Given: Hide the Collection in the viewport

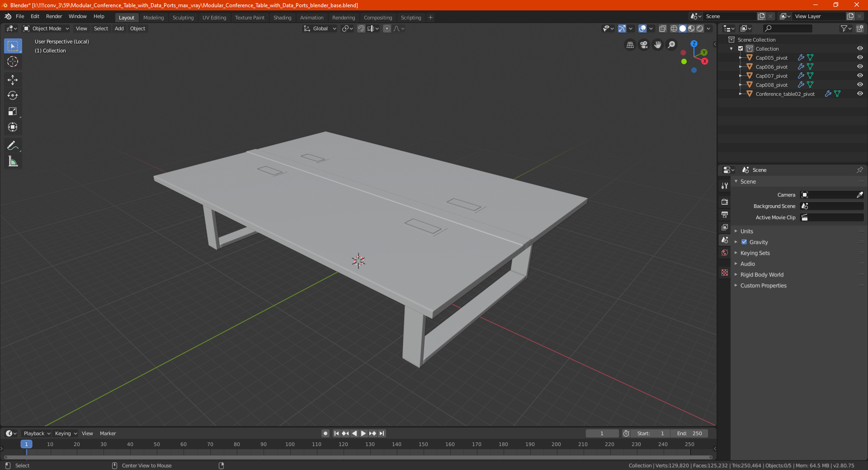Looking at the screenshot, I should [860, 48].
